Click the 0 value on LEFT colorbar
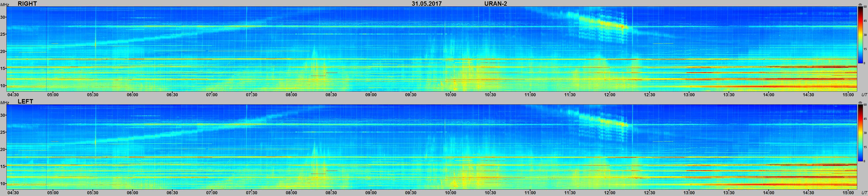 click(x=864, y=161)
